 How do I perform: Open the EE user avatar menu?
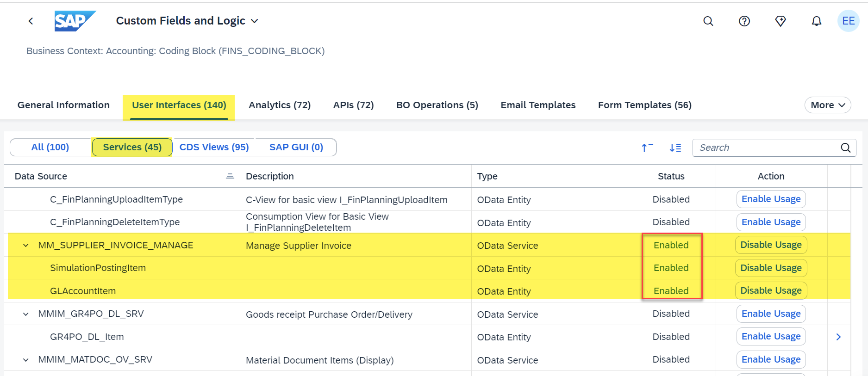849,21
